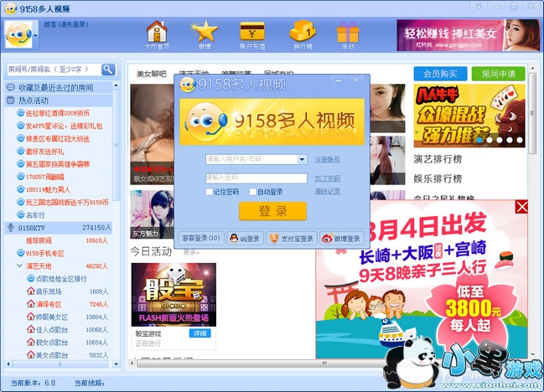Viewport: 544px width, 392px height.
Task: Click the guest avatar in top-left header
Action: [x=18, y=34]
